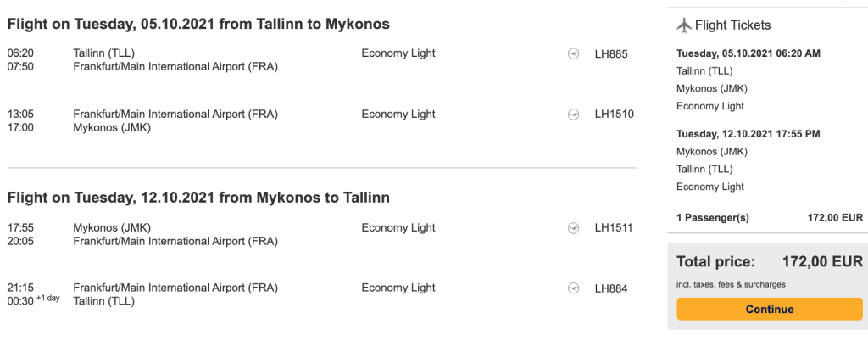The image size is (868, 341).
Task: Click the Lufthansa logo next to LH1510
Action: [573, 115]
